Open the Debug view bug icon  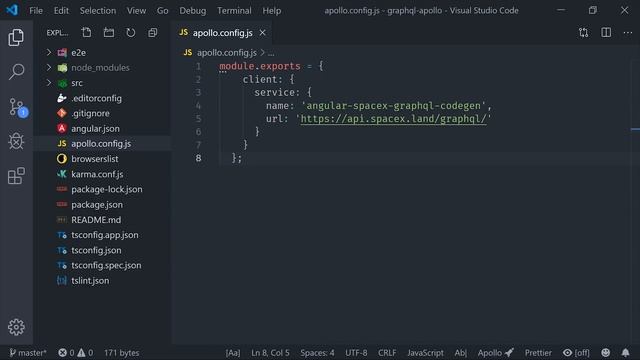pos(16,141)
